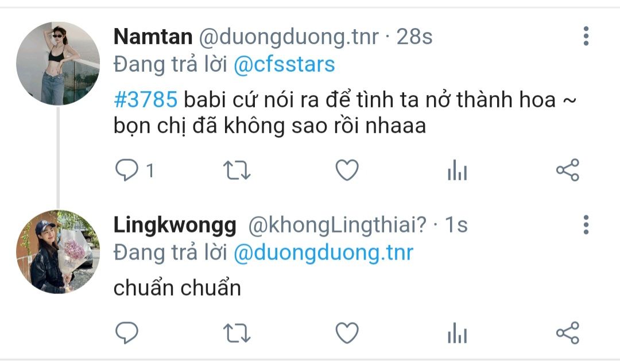The width and height of the screenshot is (620, 364).
Task: Share Namtan's tweet
Action: tap(568, 170)
